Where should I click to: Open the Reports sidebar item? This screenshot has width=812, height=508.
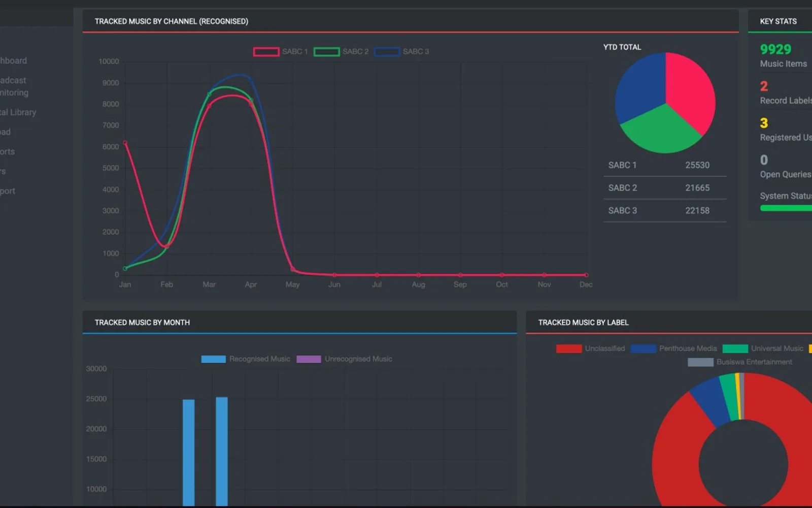pos(8,151)
